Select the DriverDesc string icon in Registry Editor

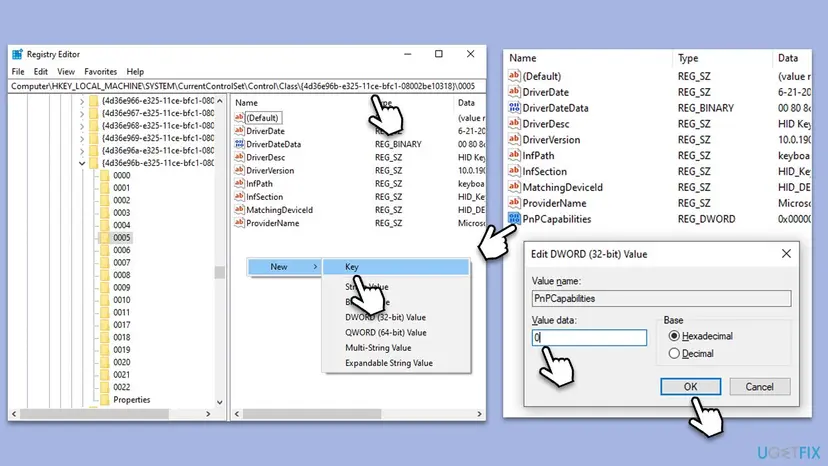[x=239, y=157]
